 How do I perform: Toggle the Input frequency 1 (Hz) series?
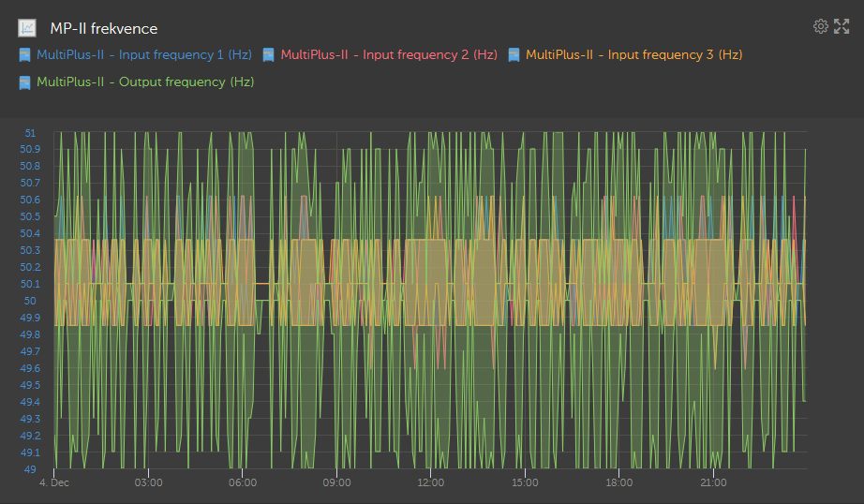point(143,55)
